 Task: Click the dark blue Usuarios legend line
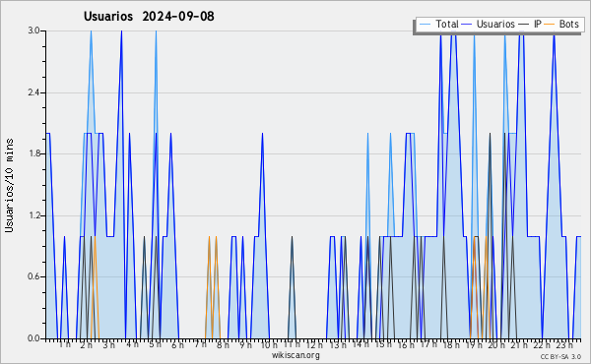pos(467,25)
